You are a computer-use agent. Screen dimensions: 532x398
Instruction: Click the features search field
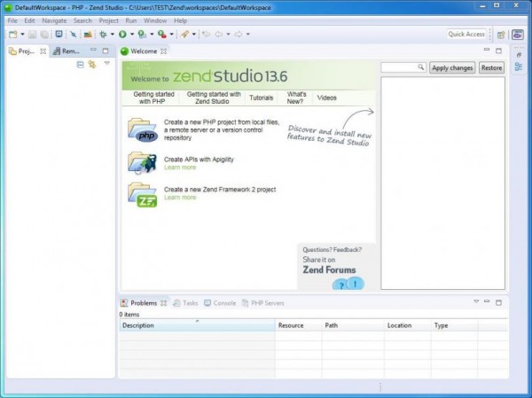coord(403,67)
